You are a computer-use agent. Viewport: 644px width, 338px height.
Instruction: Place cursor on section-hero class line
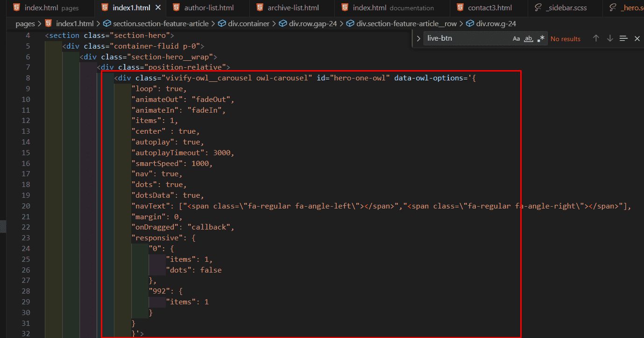coord(109,36)
